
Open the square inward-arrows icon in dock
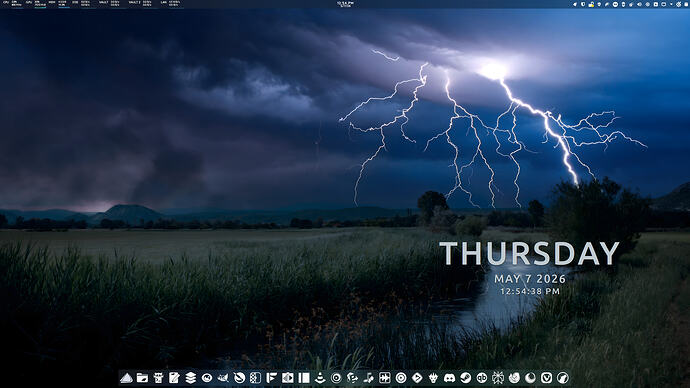pyautogui.click(x=385, y=378)
